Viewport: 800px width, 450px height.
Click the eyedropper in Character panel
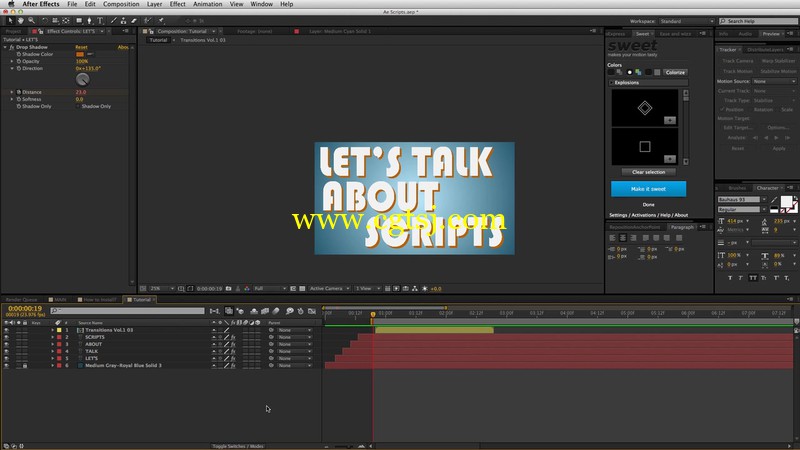coord(774,199)
